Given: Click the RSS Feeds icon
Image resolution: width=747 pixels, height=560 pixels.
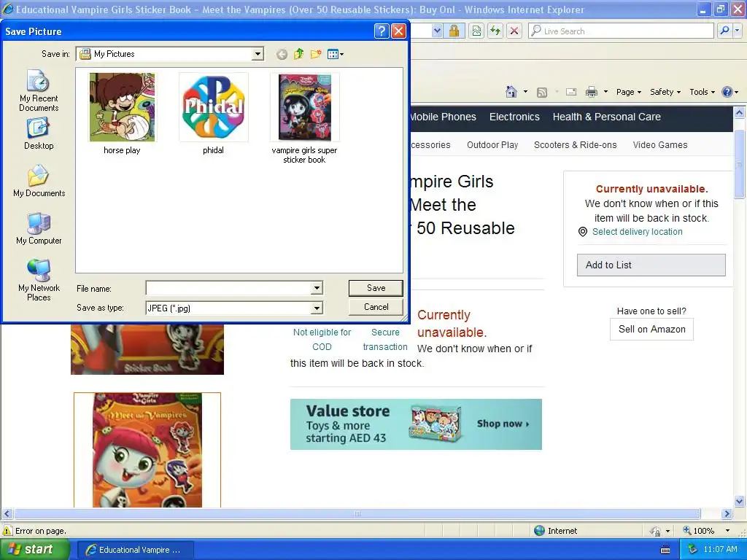Looking at the screenshot, I should point(542,93).
